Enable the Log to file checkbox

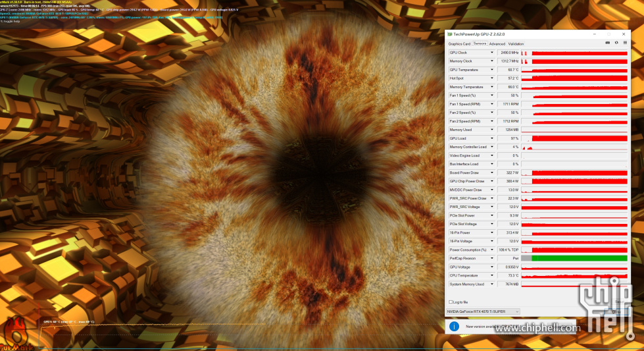(451, 302)
